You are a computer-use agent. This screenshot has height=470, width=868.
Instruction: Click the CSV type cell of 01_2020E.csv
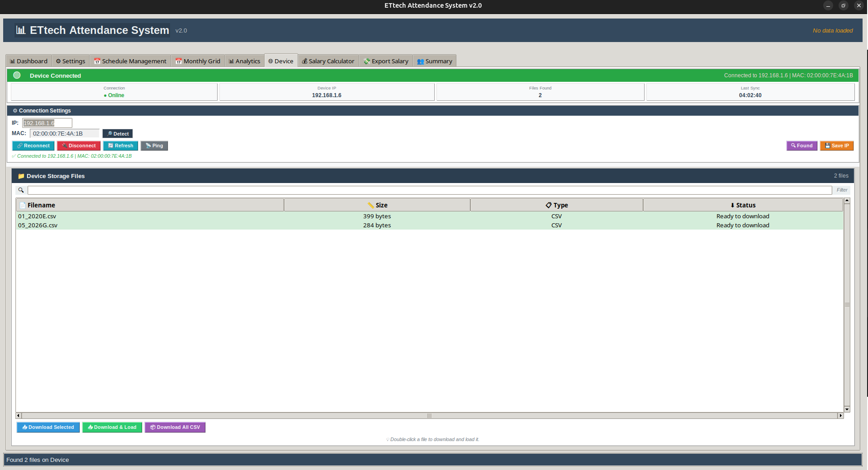(x=556, y=216)
